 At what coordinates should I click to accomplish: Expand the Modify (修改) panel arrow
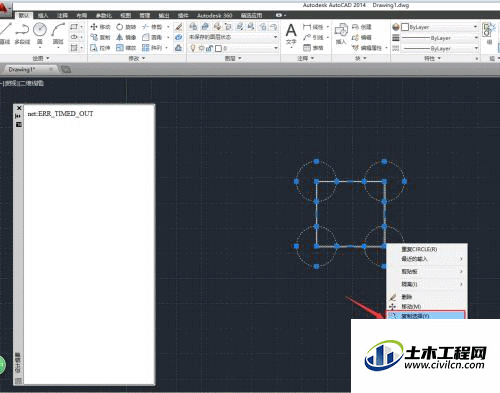[x=144, y=58]
